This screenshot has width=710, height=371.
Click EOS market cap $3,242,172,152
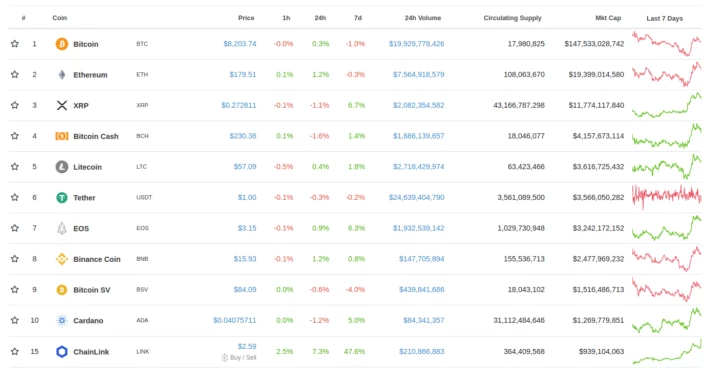point(598,228)
